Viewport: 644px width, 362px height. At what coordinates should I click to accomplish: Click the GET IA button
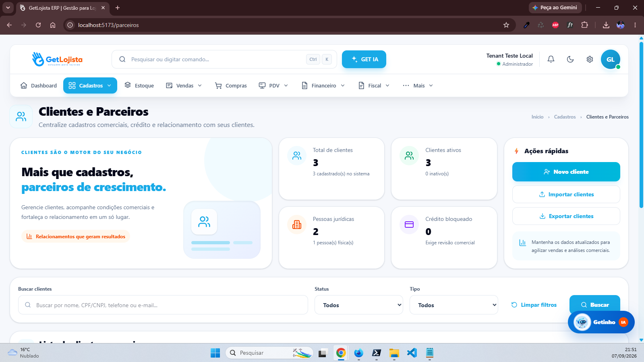[364, 59]
